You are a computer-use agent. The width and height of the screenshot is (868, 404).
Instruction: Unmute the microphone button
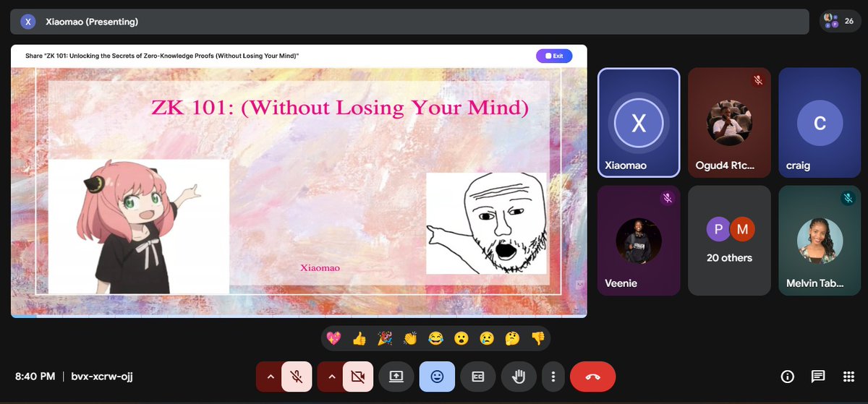[296, 376]
